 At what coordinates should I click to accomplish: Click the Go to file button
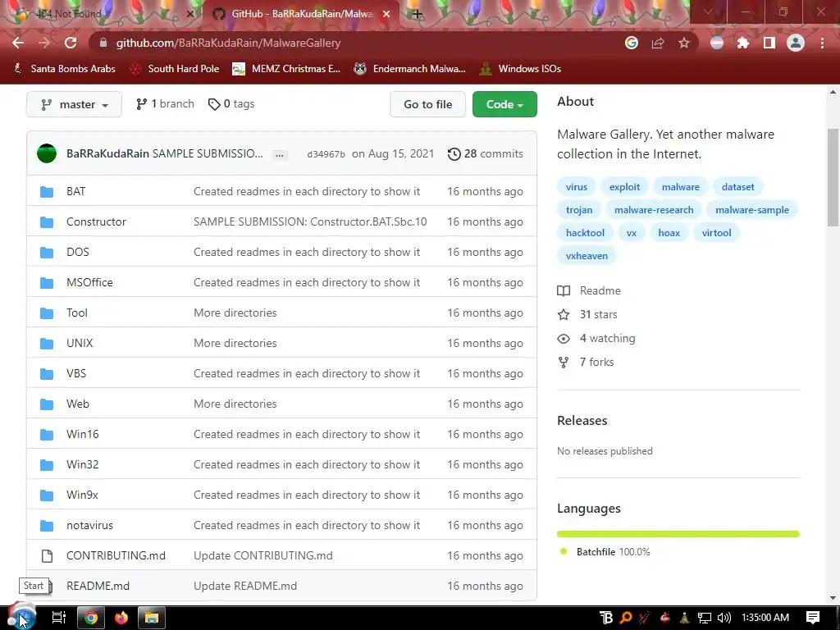(x=427, y=104)
